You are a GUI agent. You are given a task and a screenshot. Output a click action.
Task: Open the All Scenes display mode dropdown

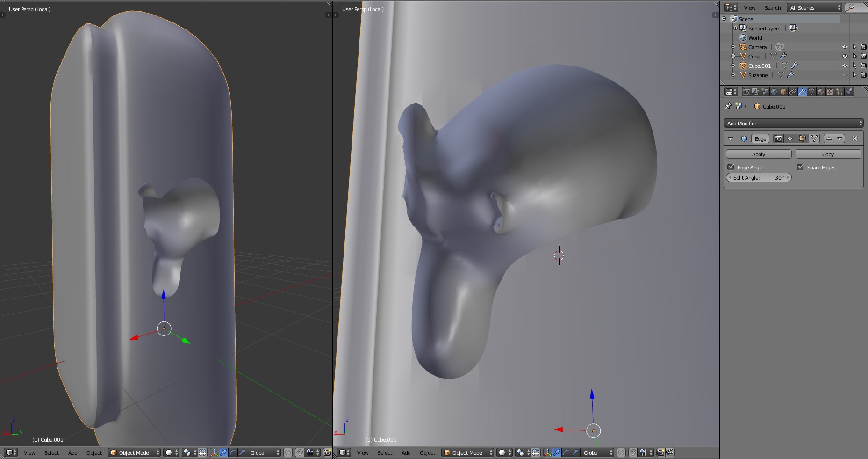pos(815,7)
